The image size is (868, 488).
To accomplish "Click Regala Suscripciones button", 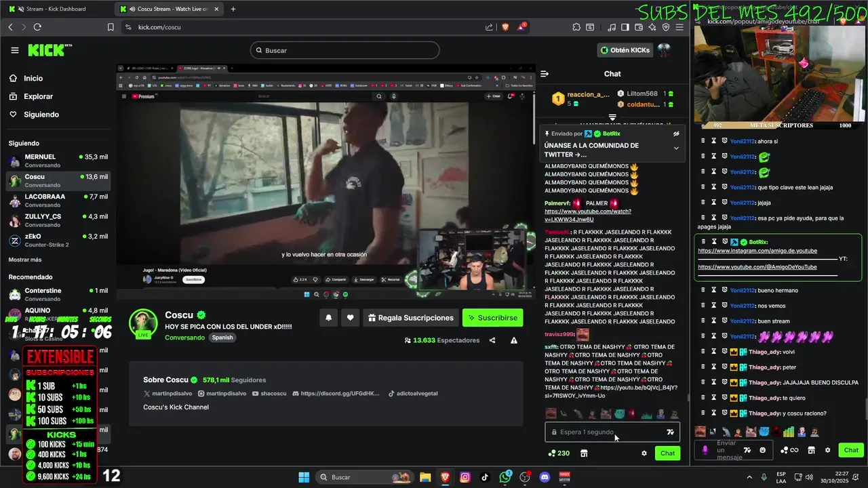I will pyautogui.click(x=411, y=317).
